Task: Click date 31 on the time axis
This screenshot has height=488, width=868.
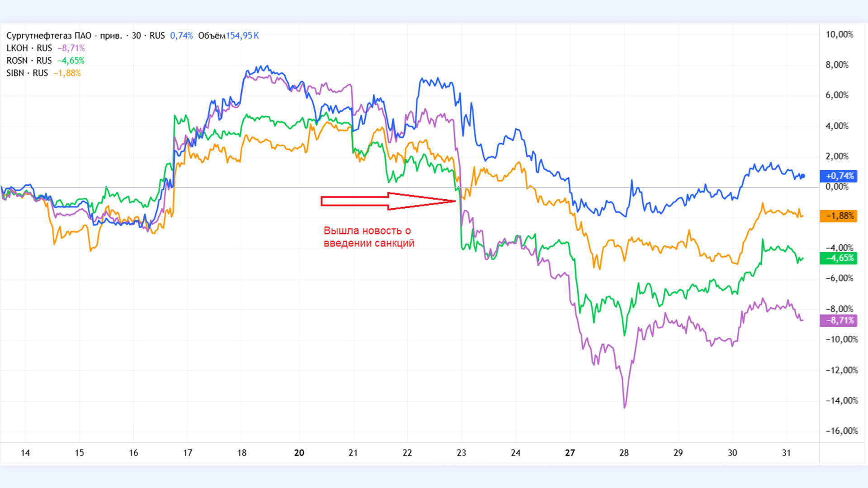Action: pyautogui.click(x=786, y=453)
